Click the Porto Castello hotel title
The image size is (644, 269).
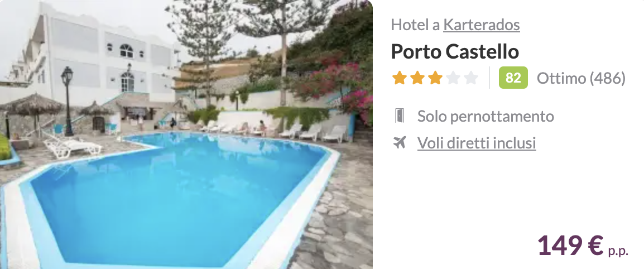[x=455, y=52]
